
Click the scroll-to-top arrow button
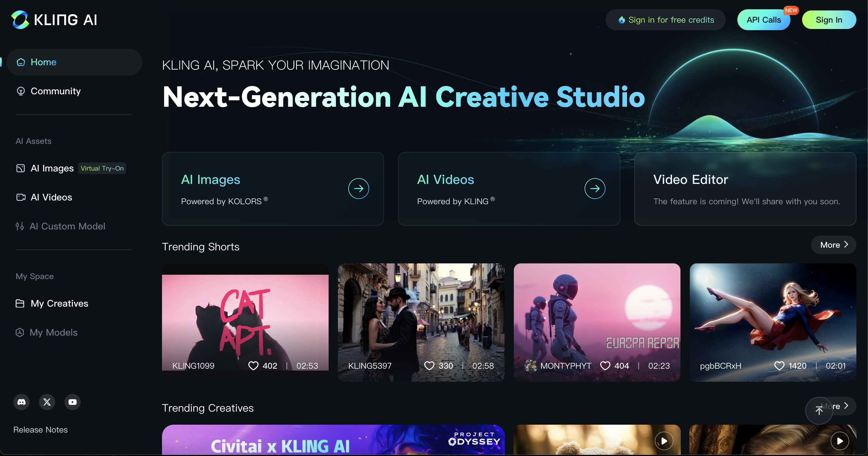[819, 410]
